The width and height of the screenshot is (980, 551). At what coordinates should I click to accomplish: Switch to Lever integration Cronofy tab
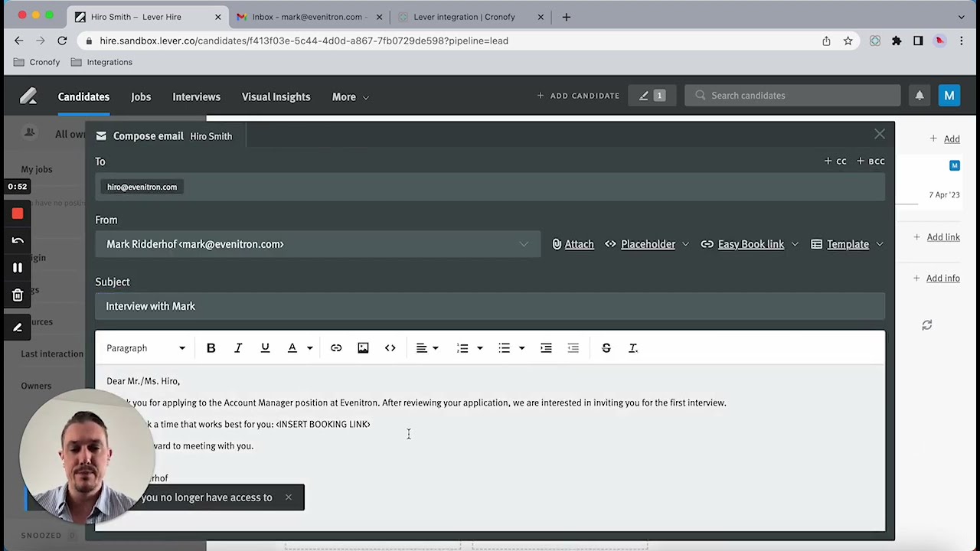pyautogui.click(x=471, y=17)
